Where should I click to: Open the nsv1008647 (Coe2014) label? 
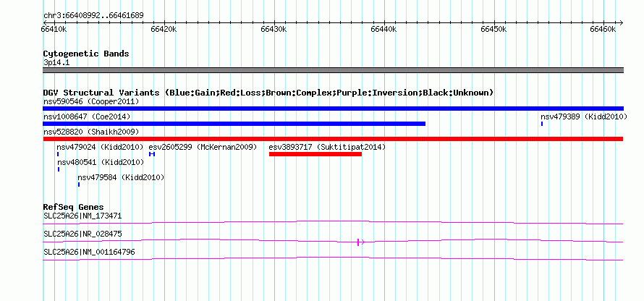click(87, 116)
